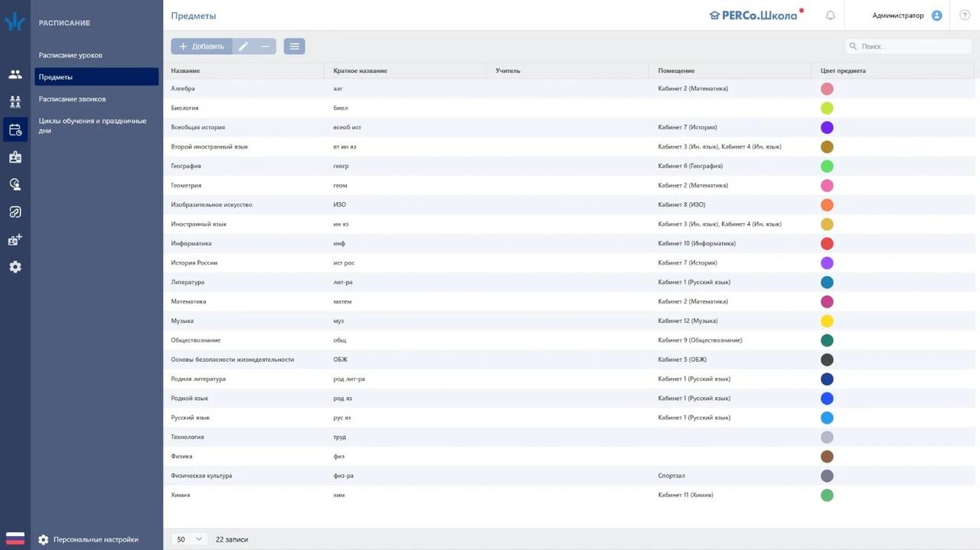Expand the 50 rows per page dropdown
The height and width of the screenshot is (550, 980).
(x=189, y=539)
